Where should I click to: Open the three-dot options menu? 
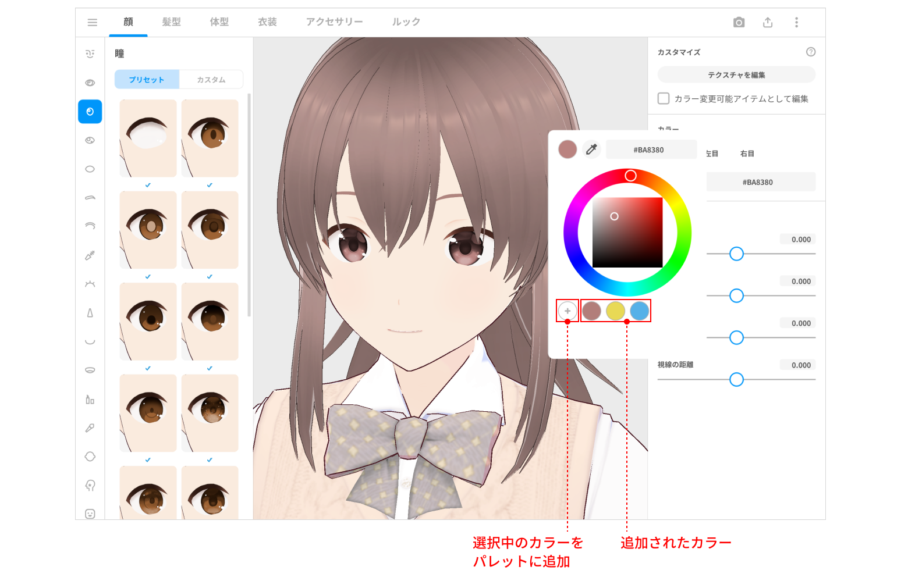tap(796, 22)
